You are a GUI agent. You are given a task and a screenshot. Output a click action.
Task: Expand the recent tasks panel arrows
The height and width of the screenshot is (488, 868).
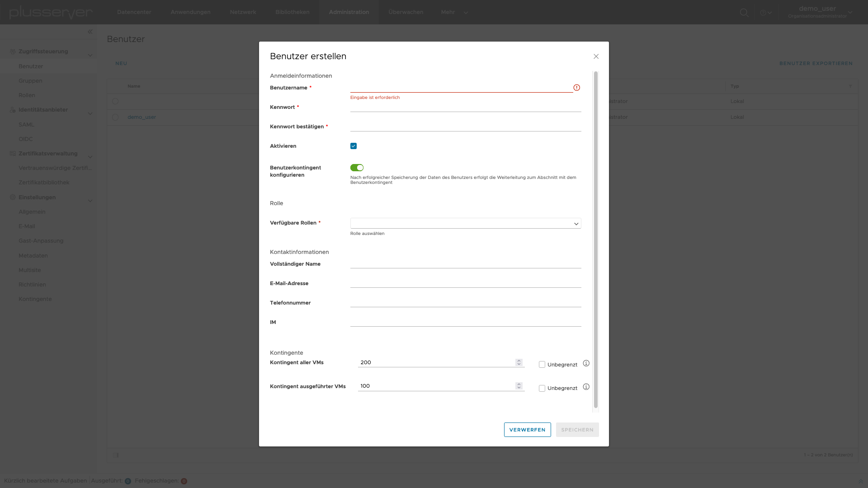(x=860, y=481)
